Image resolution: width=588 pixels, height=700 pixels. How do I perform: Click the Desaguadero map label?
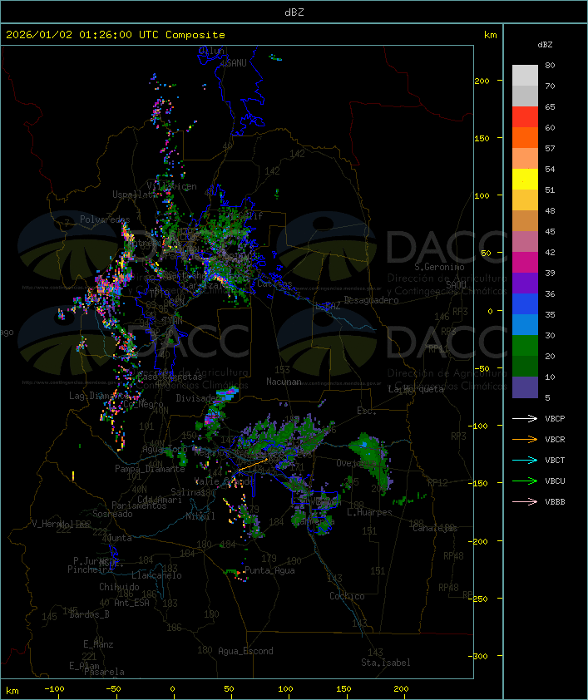tap(371, 300)
